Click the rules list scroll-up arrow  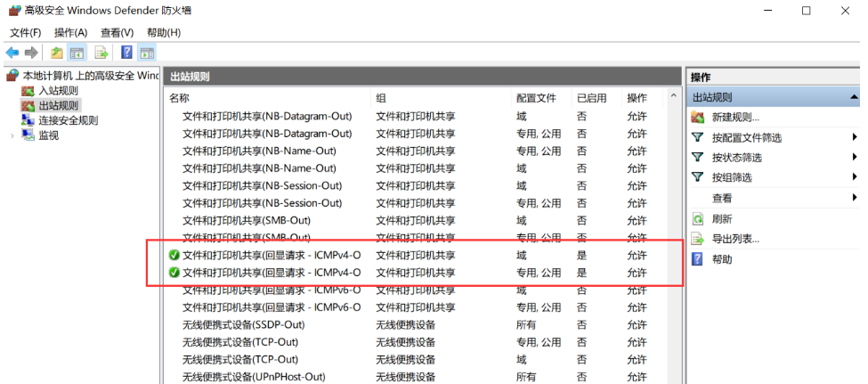click(x=673, y=96)
